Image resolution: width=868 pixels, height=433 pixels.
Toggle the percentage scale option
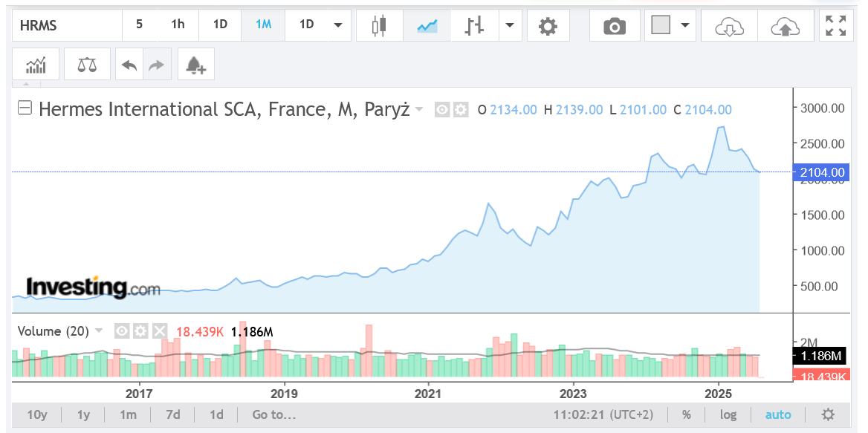pos(687,414)
